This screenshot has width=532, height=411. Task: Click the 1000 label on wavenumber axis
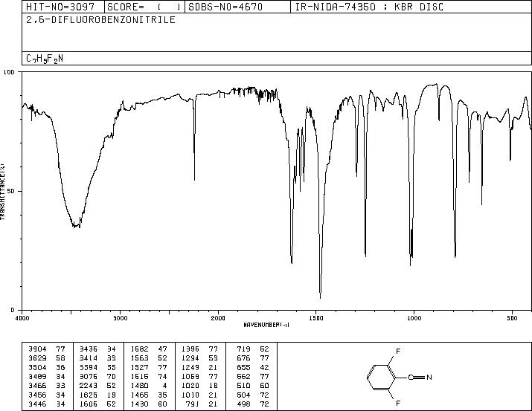[414, 318]
